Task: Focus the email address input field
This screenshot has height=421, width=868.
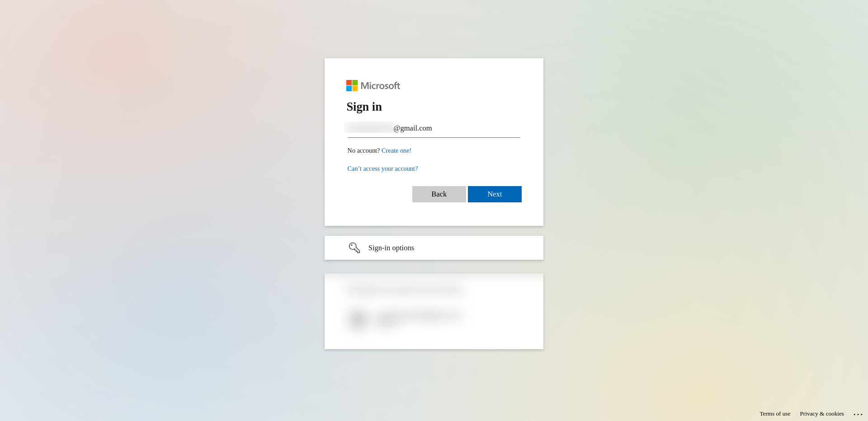Action: (434, 128)
